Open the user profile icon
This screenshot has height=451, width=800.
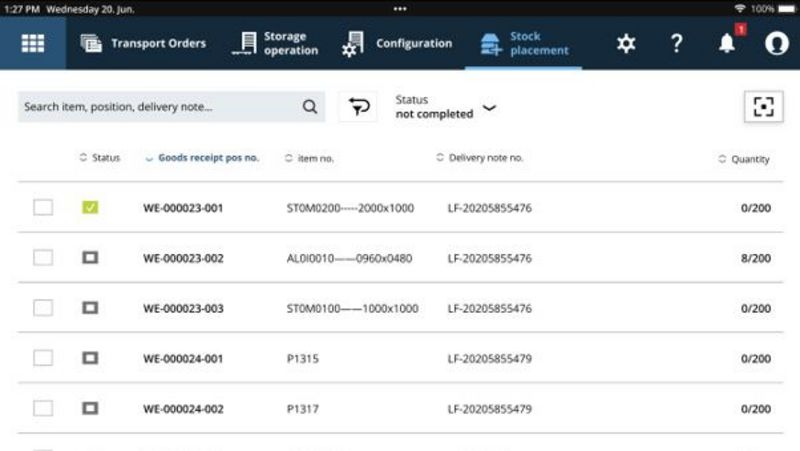pyautogui.click(x=776, y=44)
